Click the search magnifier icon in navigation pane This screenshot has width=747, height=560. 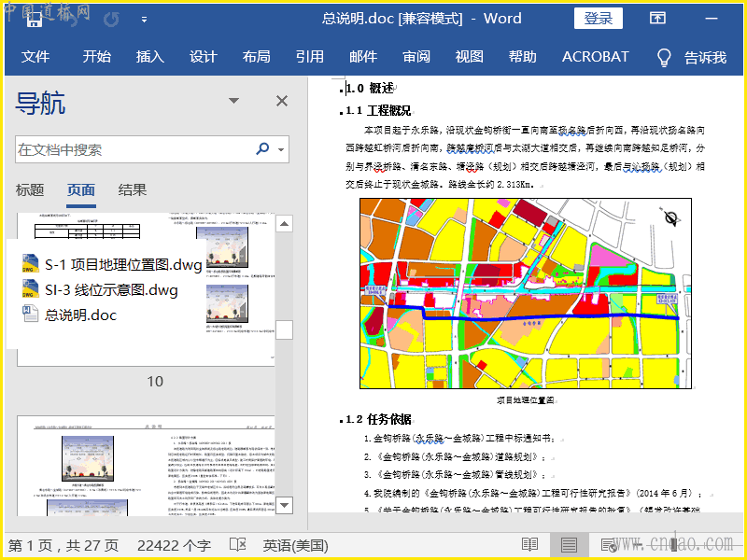pyautogui.click(x=262, y=149)
